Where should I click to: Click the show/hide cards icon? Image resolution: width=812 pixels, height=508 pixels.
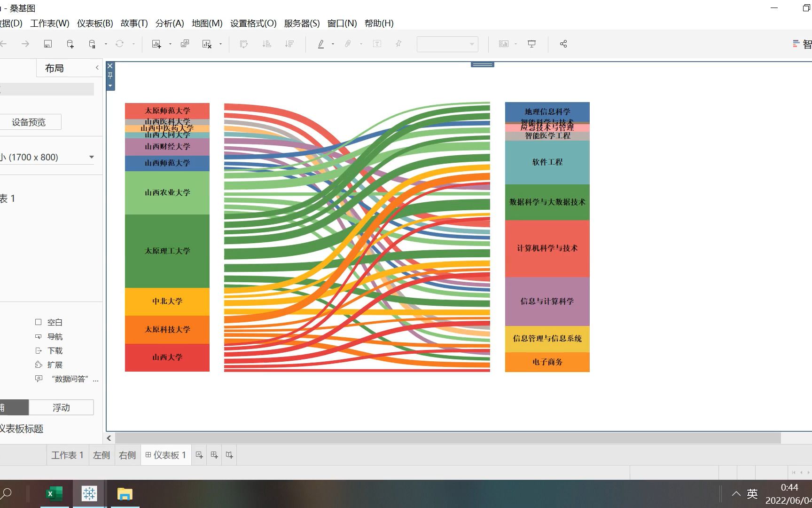point(504,44)
